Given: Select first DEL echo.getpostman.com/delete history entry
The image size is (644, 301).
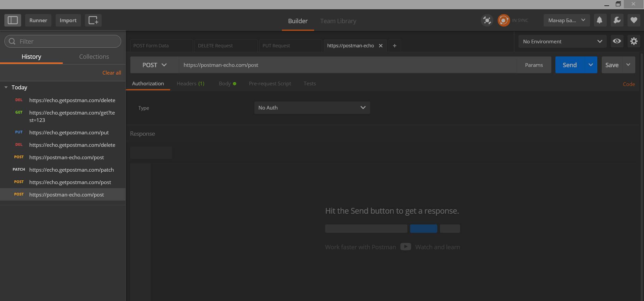Looking at the screenshot, I should coord(63,100).
